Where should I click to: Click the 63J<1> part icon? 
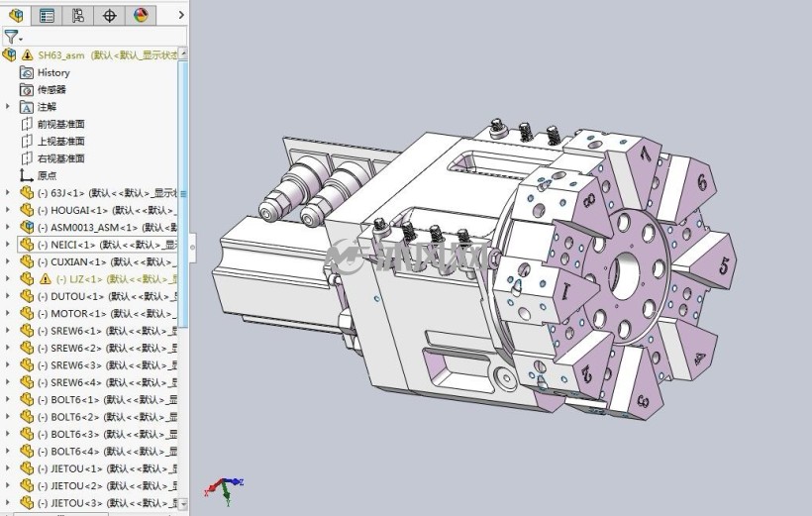coord(27,193)
